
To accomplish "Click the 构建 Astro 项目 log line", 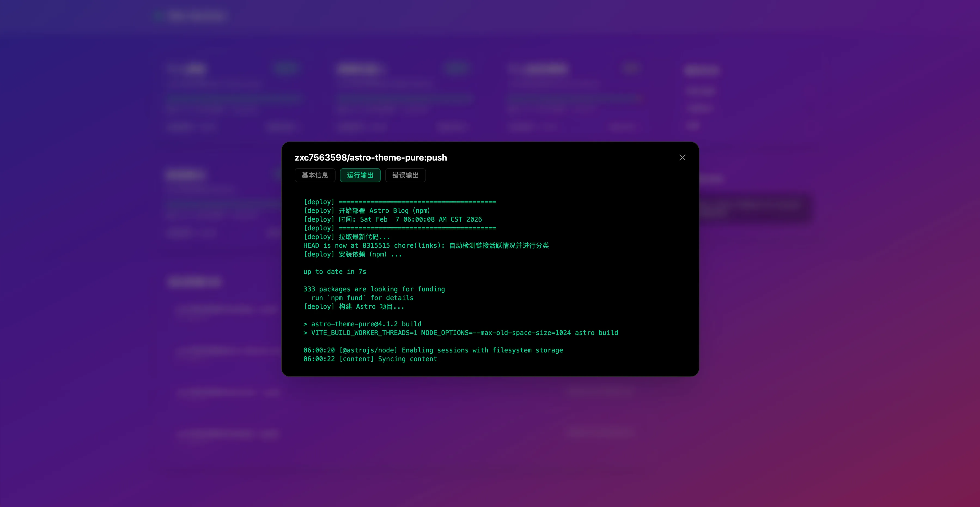I will click(354, 307).
